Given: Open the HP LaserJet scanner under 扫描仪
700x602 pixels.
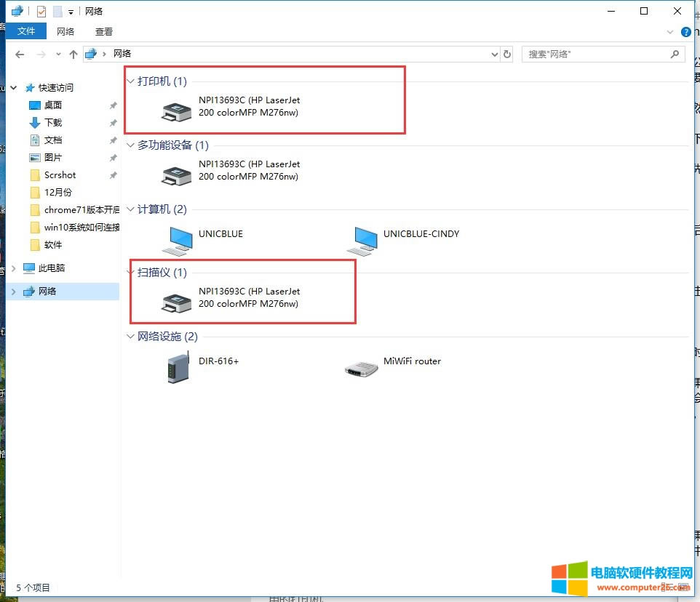Looking at the screenshot, I should pyautogui.click(x=176, y=302).
